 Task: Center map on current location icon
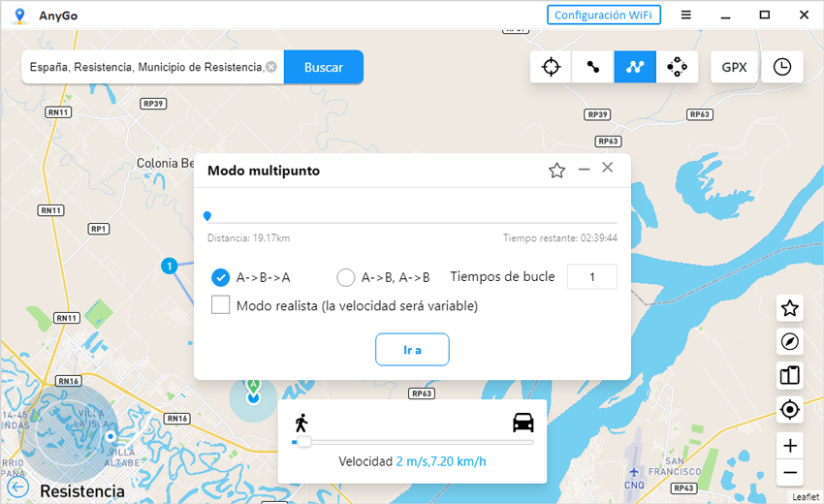tap(790, 410)
